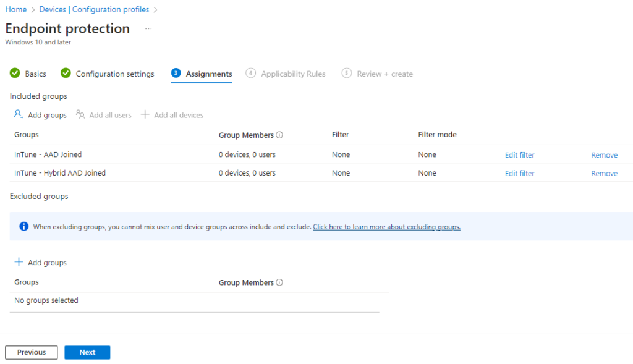Viewport: 633px width, 364px height.
Task: Click Next to continue
Action: pos(87,352)
